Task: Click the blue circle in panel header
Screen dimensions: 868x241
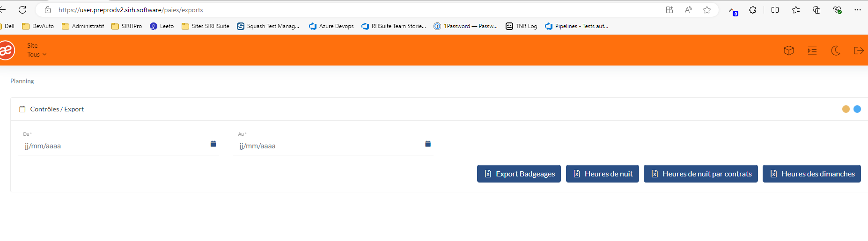Action: coord(857,109)
